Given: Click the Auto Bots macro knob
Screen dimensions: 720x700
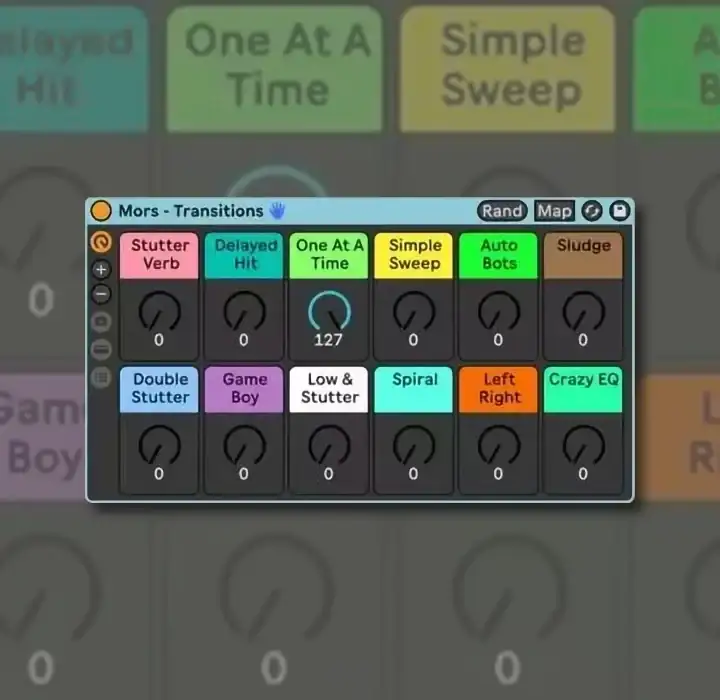Looking at the screenshot, I should (499, 311).
